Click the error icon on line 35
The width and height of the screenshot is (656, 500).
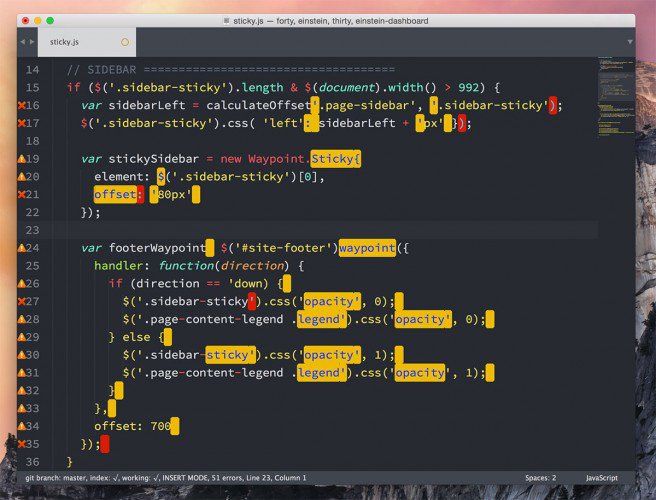click(x=22, y=444)
